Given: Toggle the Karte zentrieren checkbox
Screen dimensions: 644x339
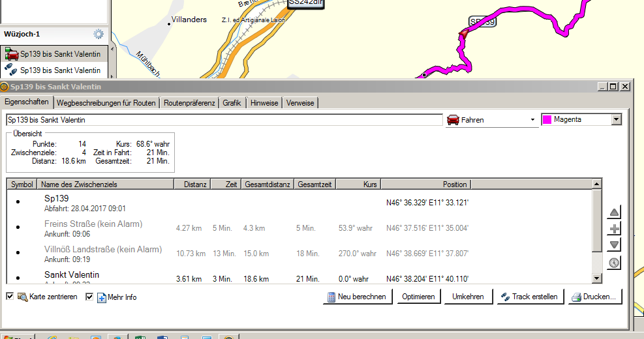Looking at the screenshot, I should pos(10,297).
